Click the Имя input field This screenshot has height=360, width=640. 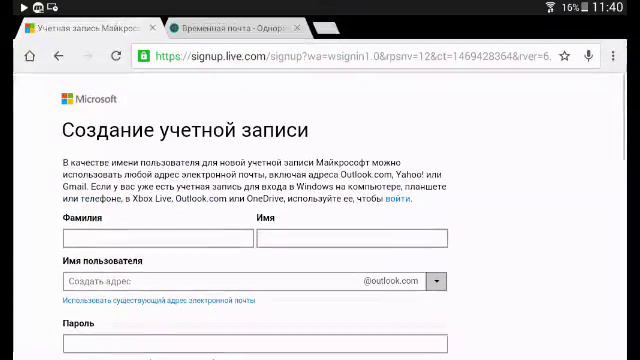352,238
